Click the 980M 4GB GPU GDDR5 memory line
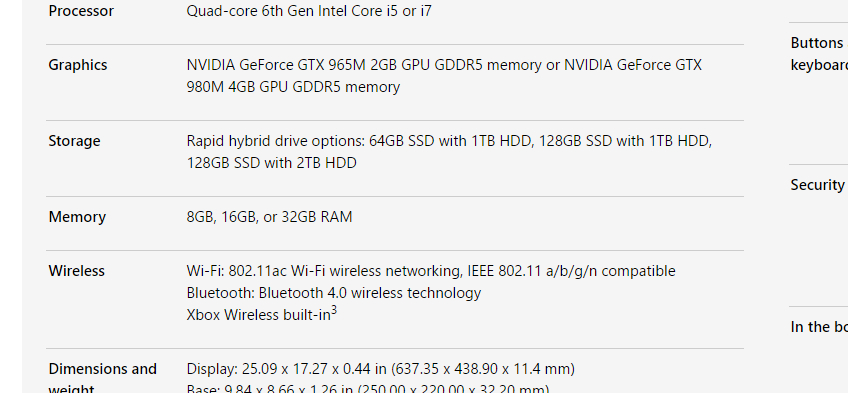The image size is (848, 393). 293,87
